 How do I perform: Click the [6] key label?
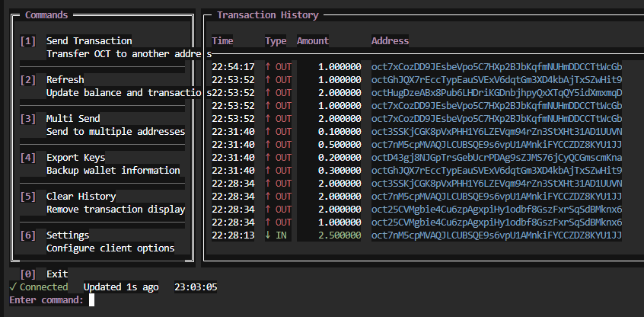28,235
